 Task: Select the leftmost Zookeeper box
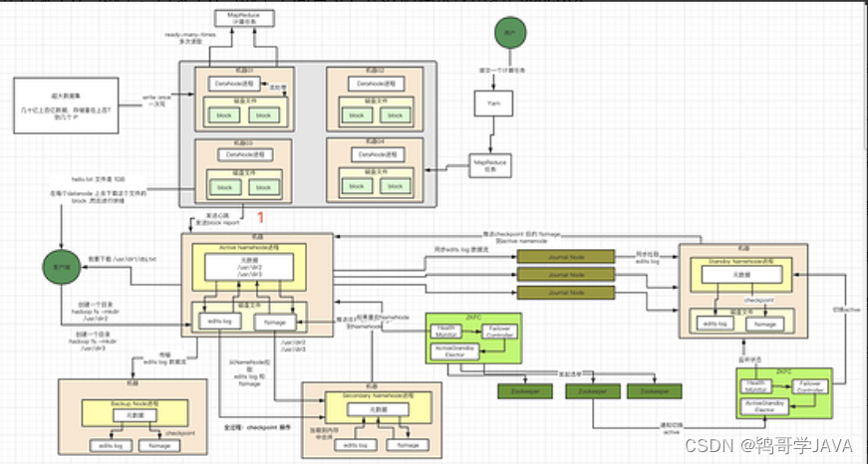[525, 391]
